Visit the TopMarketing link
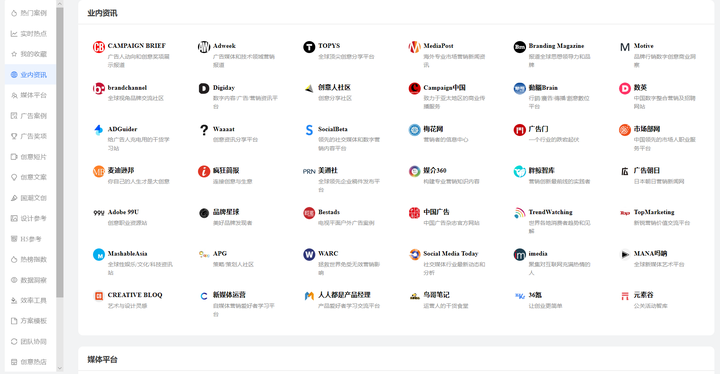Image resolution: width=720 pixels, height=374 pixels. tap(654, 212)
